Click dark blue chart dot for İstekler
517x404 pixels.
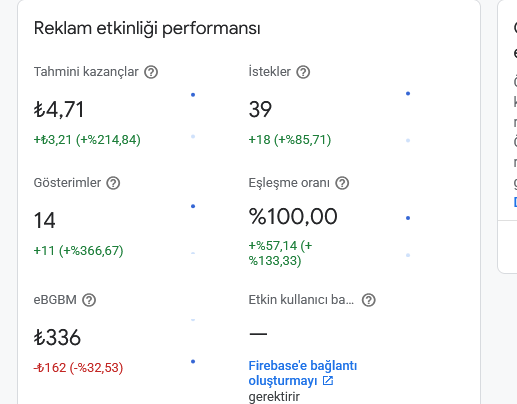click(408, 94)
